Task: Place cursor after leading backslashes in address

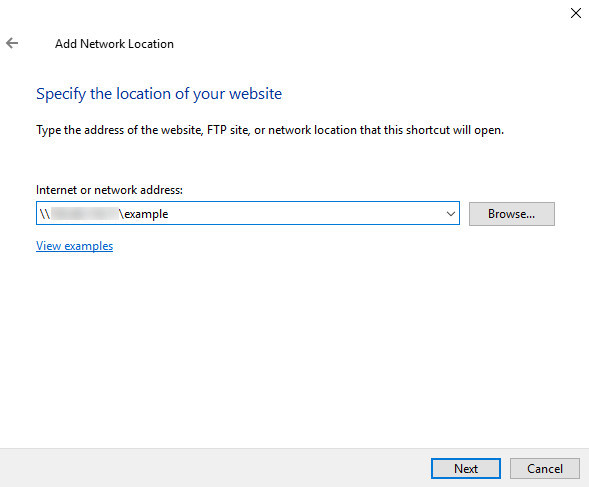Action: 50,214
